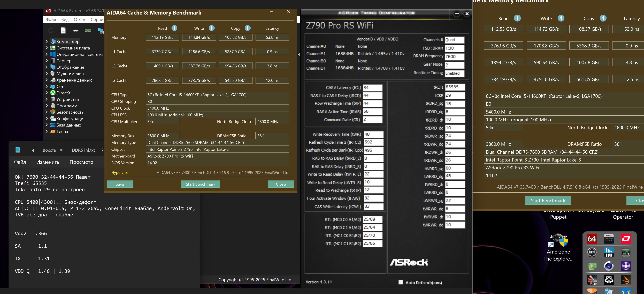This screenshot has width=644, height=294.
Task: Click the report page icon in AIDA64 toolbar
Action: [63, 31]
